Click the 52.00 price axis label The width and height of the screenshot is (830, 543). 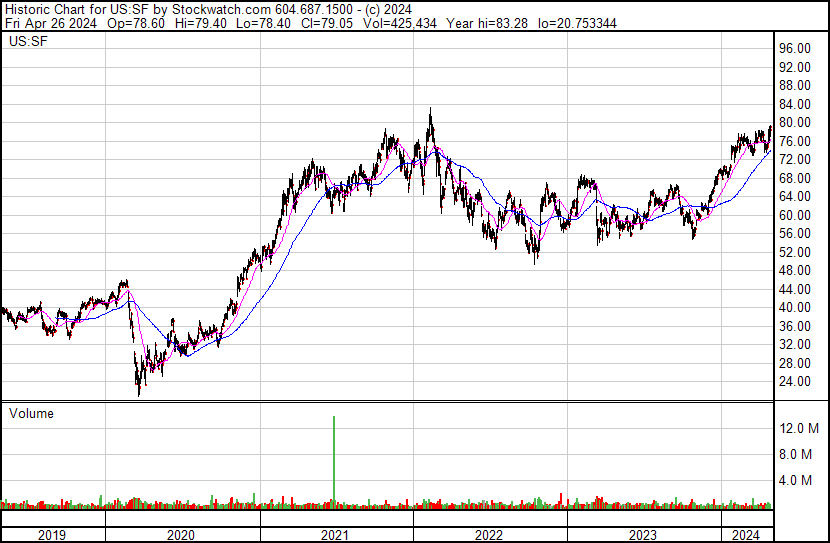795,252
